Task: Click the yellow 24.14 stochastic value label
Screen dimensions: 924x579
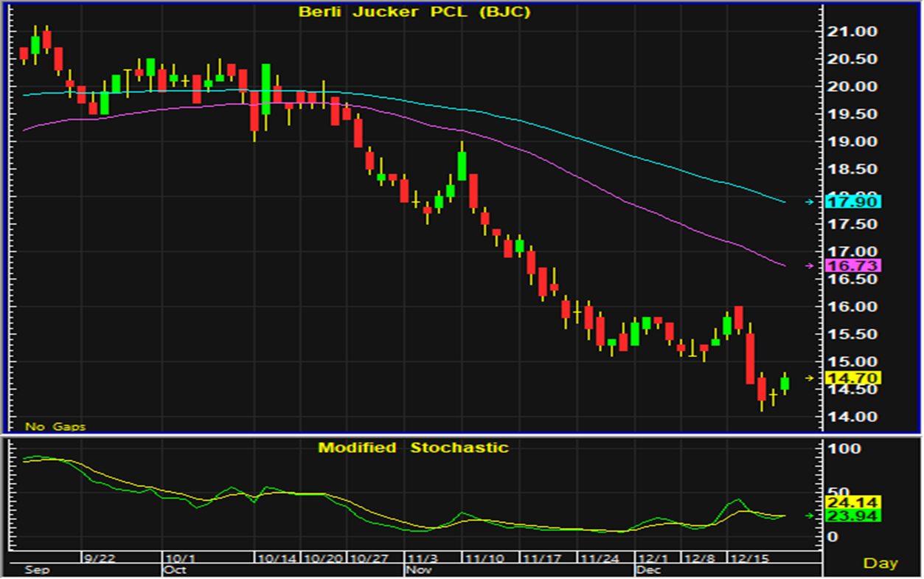Action: (x=854, y=503)
